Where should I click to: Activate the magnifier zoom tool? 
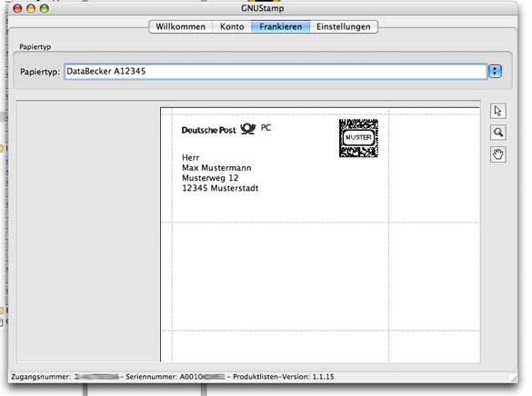tap(497, 133)
